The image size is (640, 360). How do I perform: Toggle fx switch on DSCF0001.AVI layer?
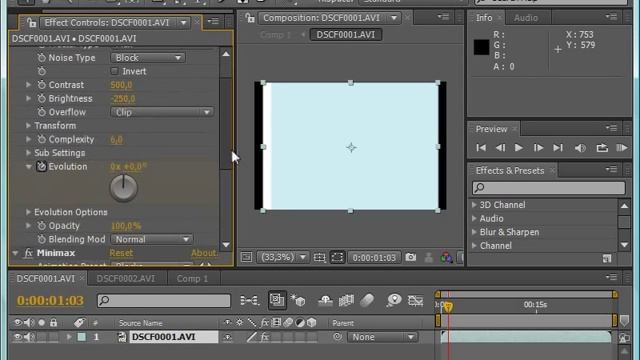[x=264, y=337]
